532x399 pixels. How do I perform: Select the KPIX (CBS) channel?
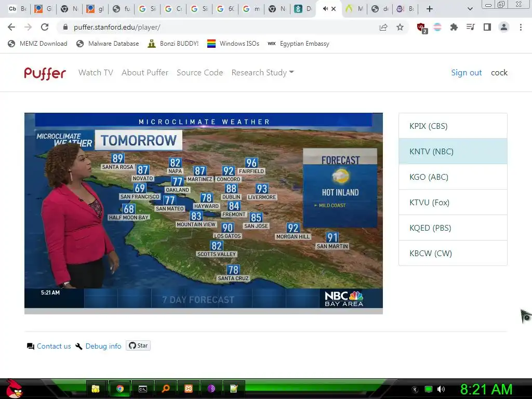click(453, 126)
